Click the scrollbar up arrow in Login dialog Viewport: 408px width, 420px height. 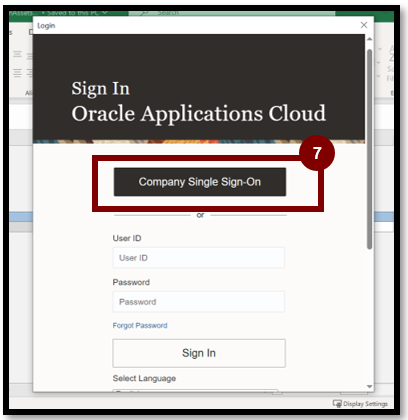pos(369,39)
